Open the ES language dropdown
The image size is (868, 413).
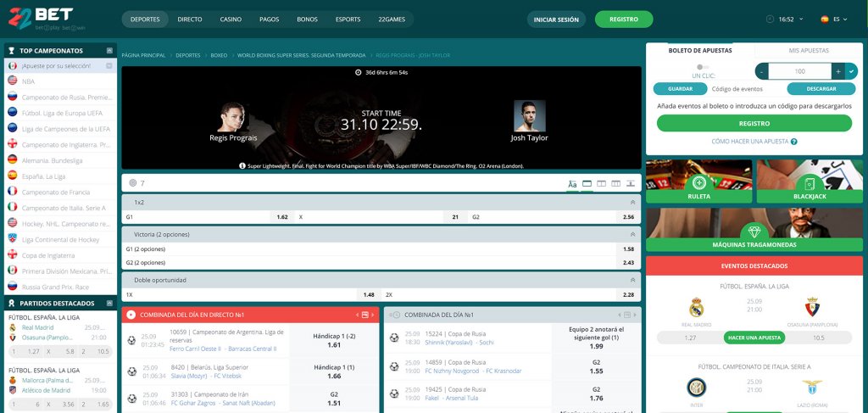coord(840,20)
